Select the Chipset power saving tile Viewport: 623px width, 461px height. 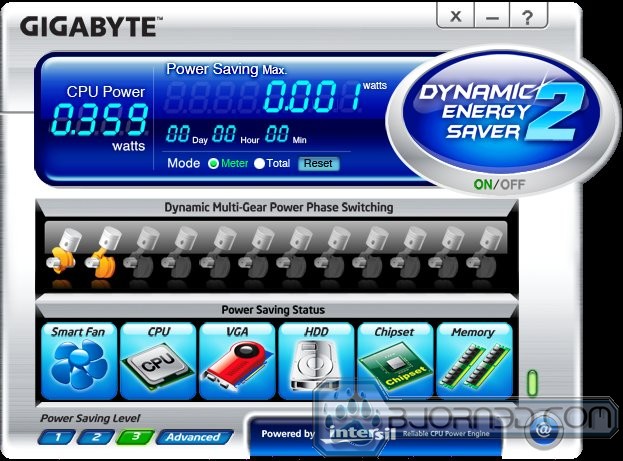click(395, 361)
